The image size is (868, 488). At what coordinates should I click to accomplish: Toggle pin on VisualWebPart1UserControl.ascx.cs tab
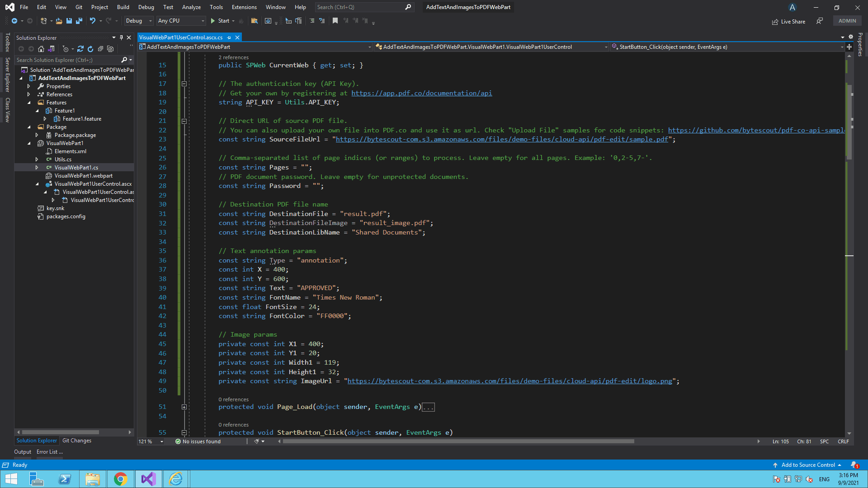tap(229, 38)
